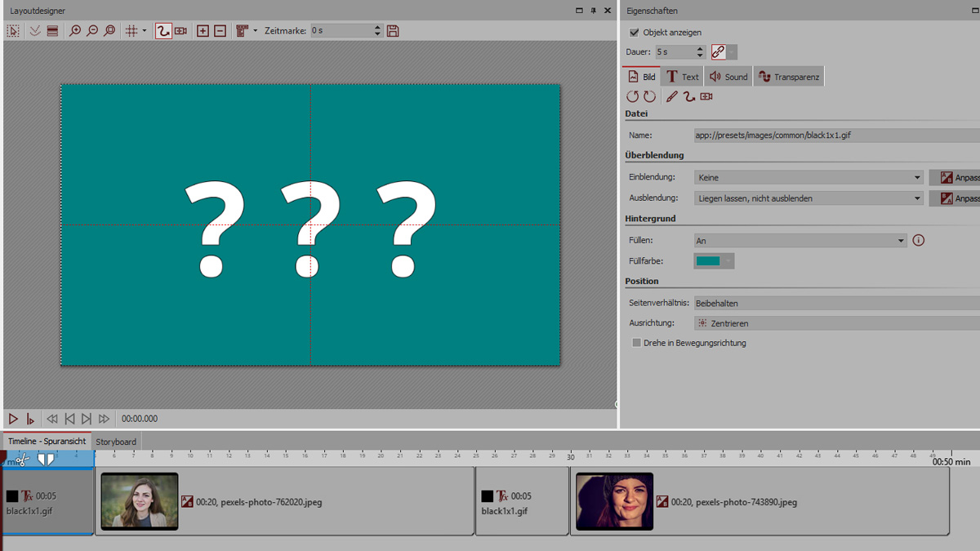Screen dimensions: 980x551
Task: Click the info icon beside Füllen
Action: (919, 240)
